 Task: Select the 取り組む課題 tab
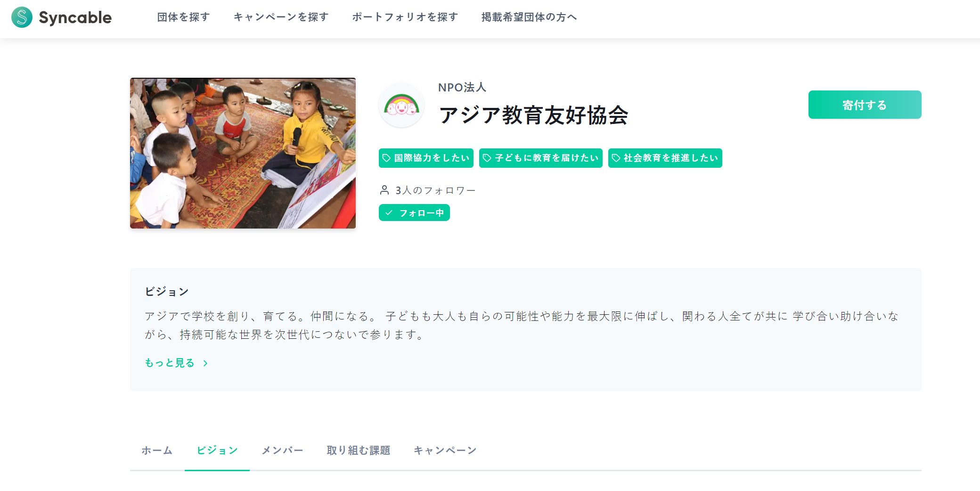point(359,450)
